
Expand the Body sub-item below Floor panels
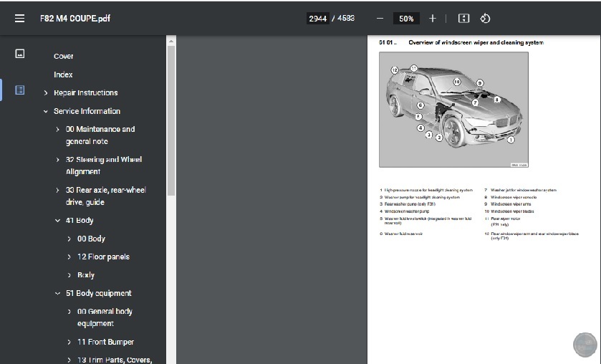tap(69, 275)
